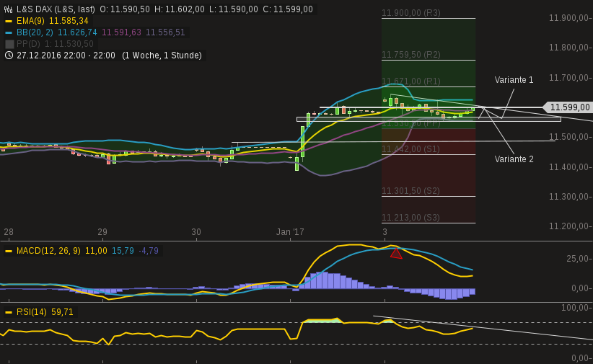Click the candlestick chart type icon
Viewport: 593px width, 364px height.
(x=9, y=9)
